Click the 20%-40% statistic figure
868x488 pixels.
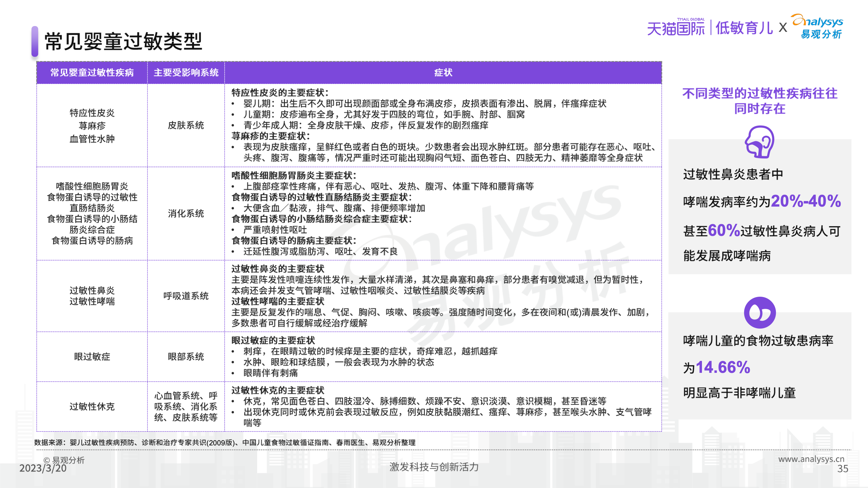[x=806, y=201]
